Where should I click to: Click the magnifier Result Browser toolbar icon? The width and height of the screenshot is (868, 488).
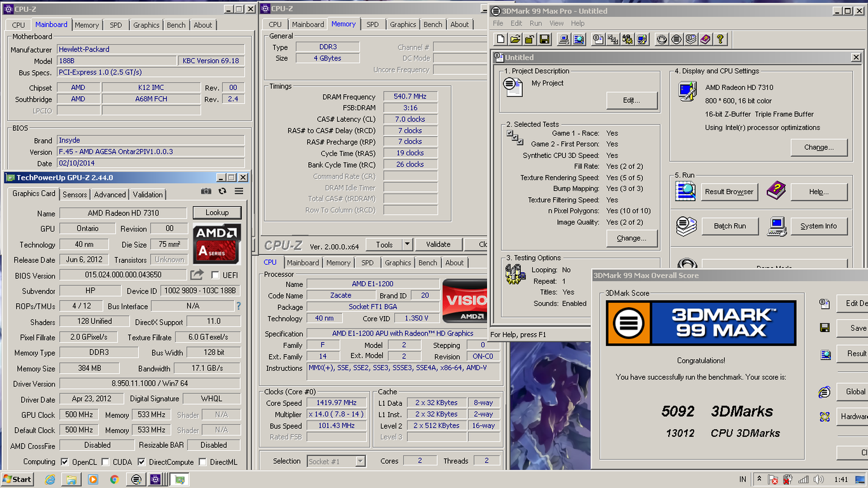point(579,39)
